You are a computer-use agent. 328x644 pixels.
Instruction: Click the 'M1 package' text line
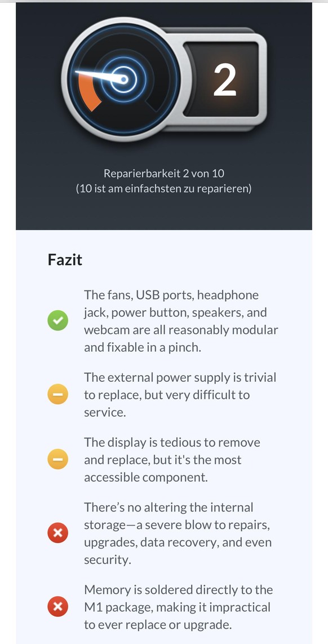[178, 607]
